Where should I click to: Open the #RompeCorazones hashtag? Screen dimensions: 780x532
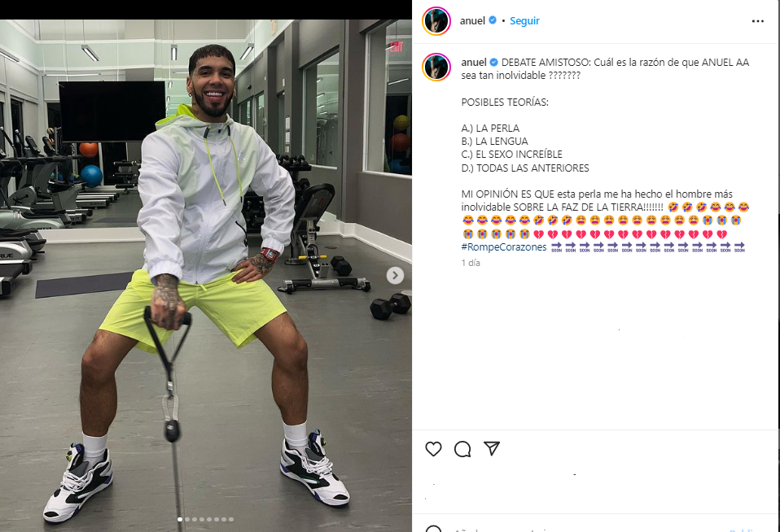[x=503, y=247]
